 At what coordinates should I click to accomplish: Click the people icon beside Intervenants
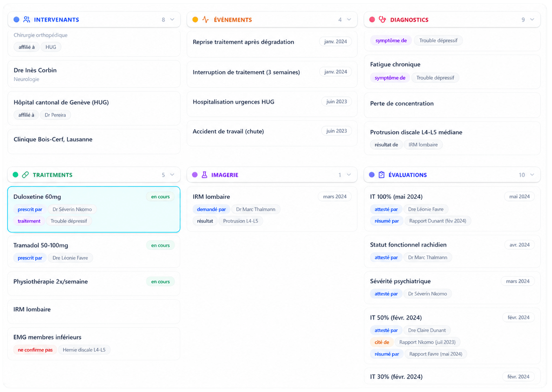(27, 20)
